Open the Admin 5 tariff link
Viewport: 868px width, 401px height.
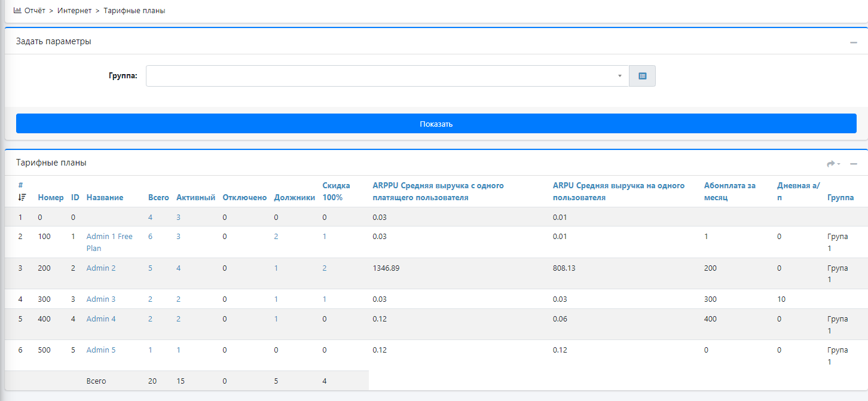[x=101, y=350]
